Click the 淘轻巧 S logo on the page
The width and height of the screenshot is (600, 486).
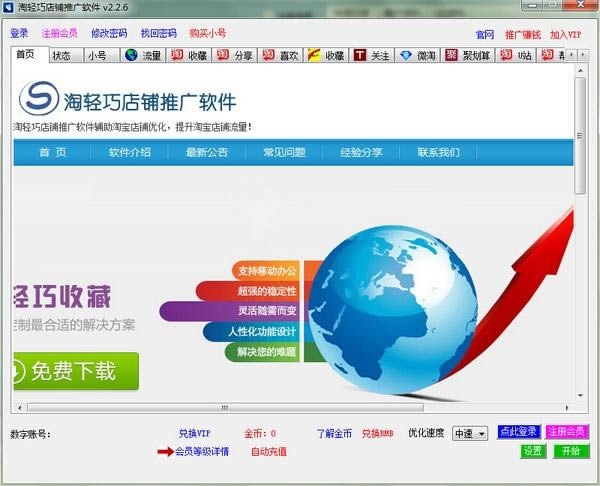click(39, 98)
